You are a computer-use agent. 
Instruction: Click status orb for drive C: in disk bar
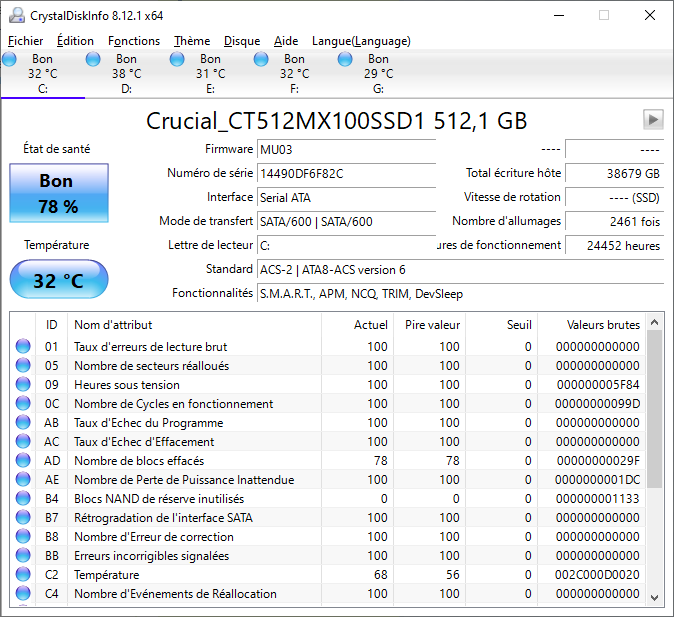coord(9,59)
